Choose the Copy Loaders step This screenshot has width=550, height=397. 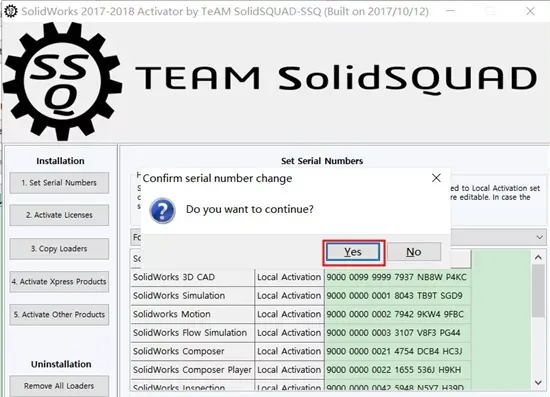(59, 249)
